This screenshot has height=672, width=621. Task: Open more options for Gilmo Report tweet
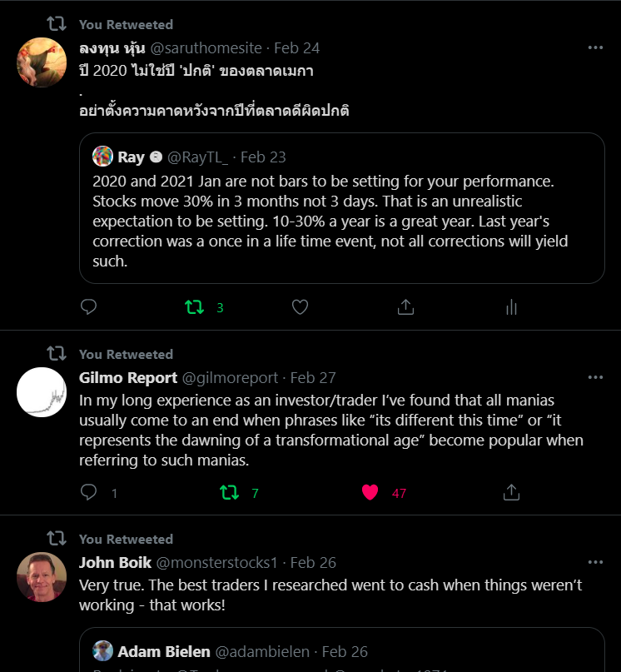(x=595, y=377)
